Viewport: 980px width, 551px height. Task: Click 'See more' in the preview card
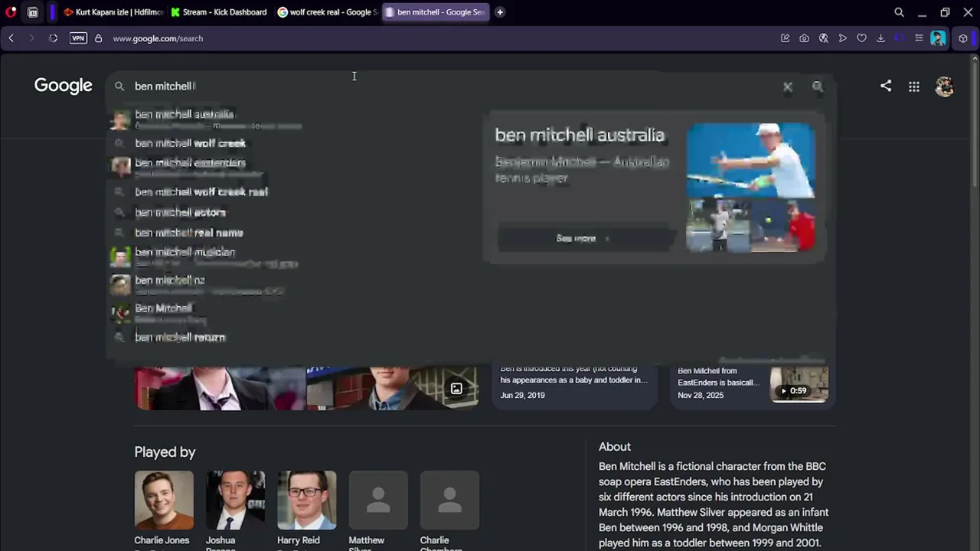[586, 238]
